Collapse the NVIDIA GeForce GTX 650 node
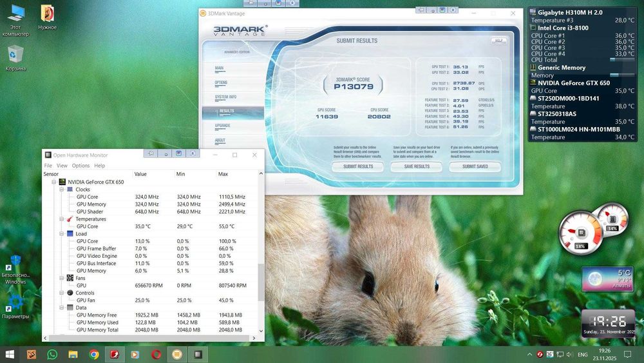 pos(54,182)
